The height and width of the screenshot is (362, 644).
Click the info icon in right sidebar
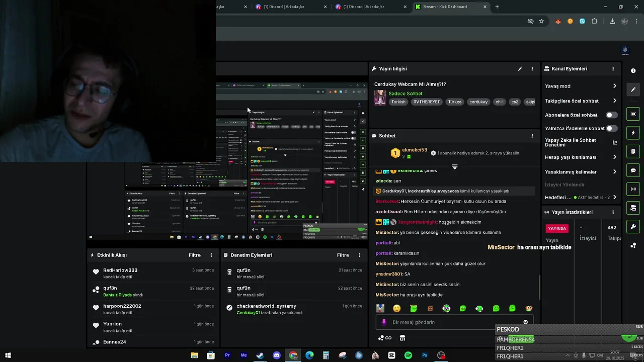tap(633, 71)
